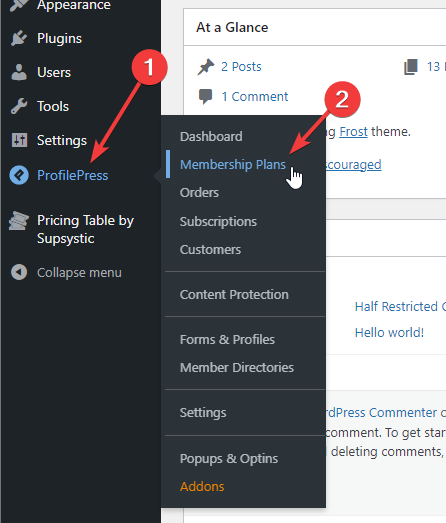Click the Settings sliders icon in sidebar
The height and width of the screenshot is (523, 446).
tap(19, 140)
